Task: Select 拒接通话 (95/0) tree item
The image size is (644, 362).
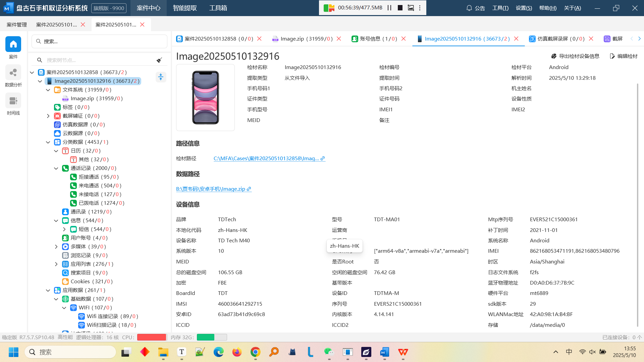Action: click(94, 177)
